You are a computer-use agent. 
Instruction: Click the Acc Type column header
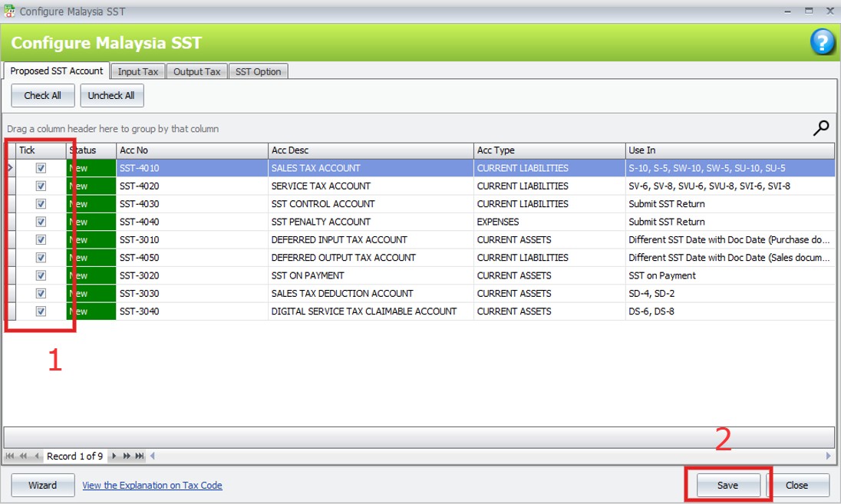tap(549, 150)
